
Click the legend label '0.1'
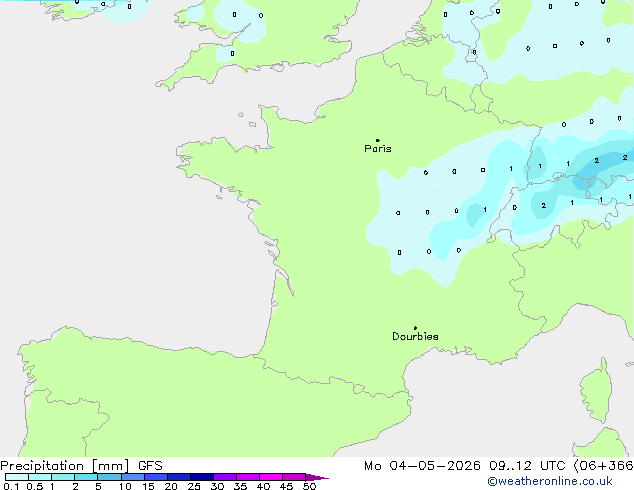coord(11,486)
